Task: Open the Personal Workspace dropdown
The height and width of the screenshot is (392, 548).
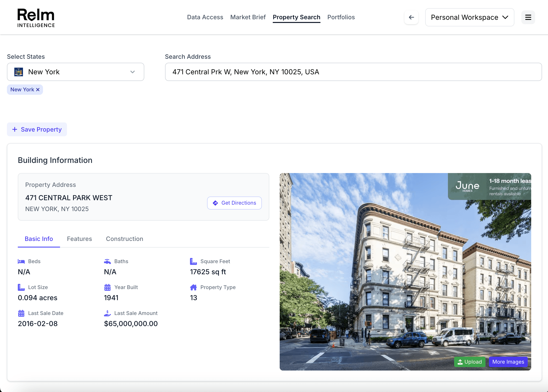Action: pos(469,17)
